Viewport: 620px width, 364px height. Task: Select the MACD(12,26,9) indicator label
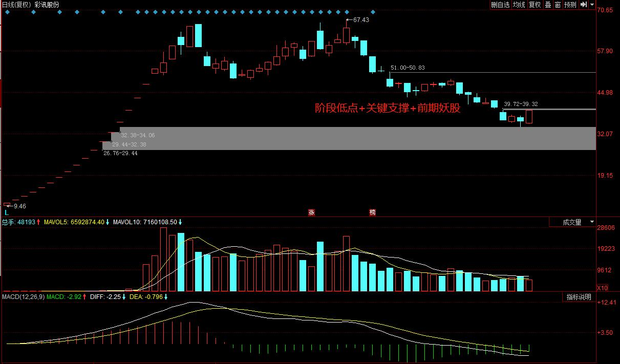point(23,297)
